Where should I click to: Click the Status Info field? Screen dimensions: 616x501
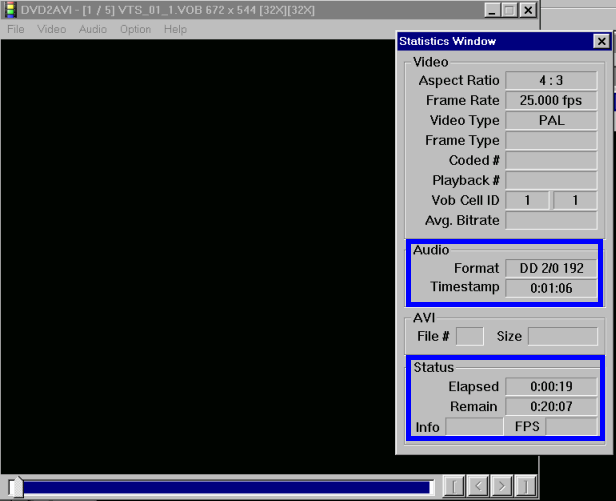(474, 426)
